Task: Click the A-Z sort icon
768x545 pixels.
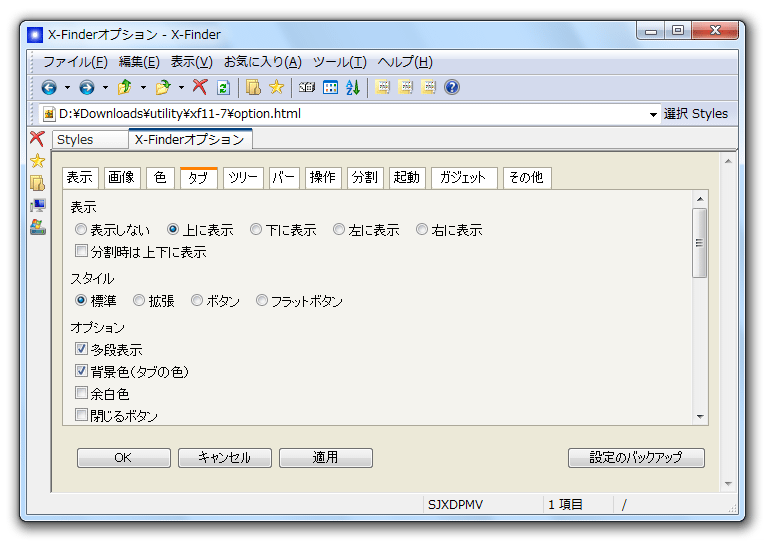Action: 353,88
